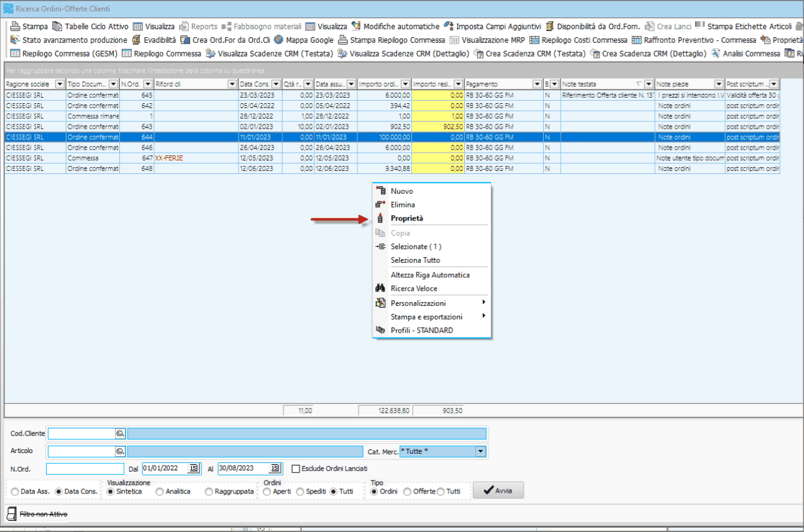Click Stampa Riepilogo Commessa

[x=391, y=40]
